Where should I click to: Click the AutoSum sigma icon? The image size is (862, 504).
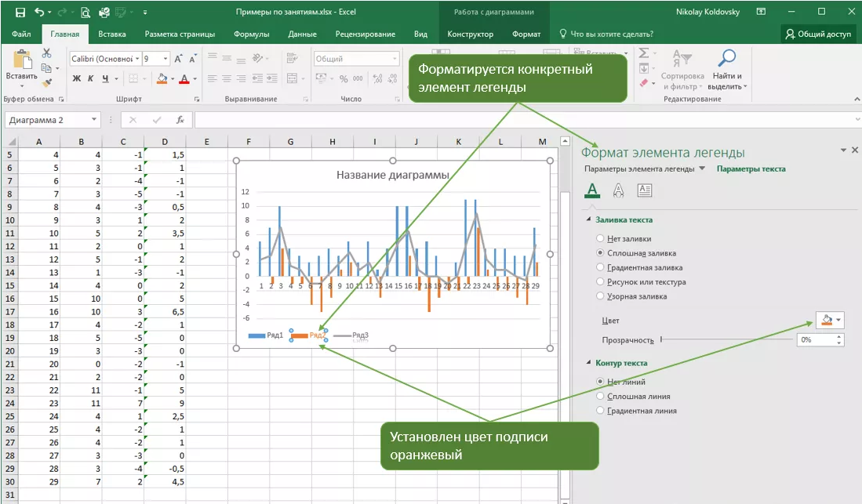click(644, 53)
